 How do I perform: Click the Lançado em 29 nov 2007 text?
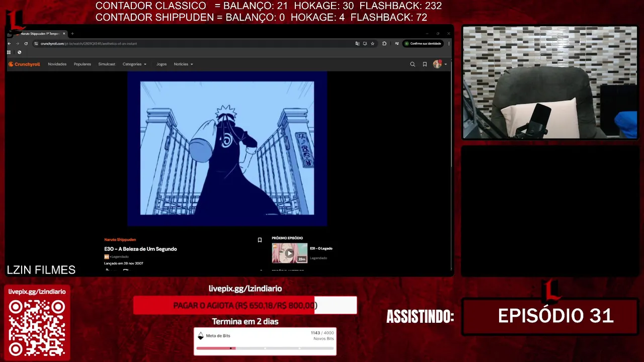[x=123, y=263]
